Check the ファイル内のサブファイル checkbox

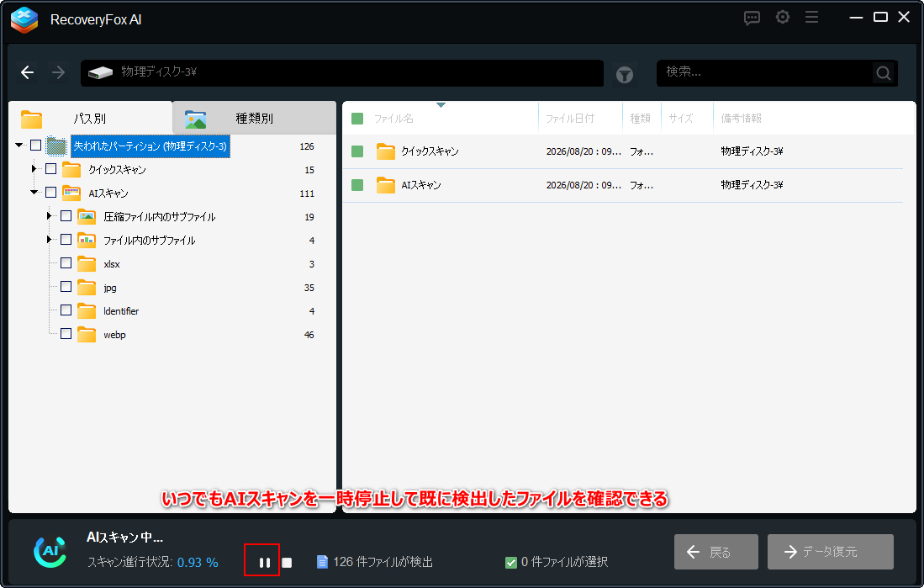(66, 240)
